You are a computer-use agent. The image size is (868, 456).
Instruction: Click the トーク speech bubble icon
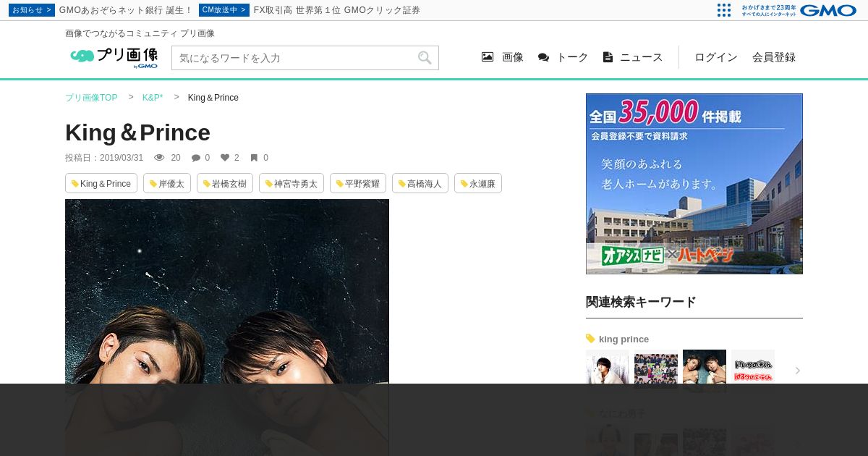click(543, 57)
